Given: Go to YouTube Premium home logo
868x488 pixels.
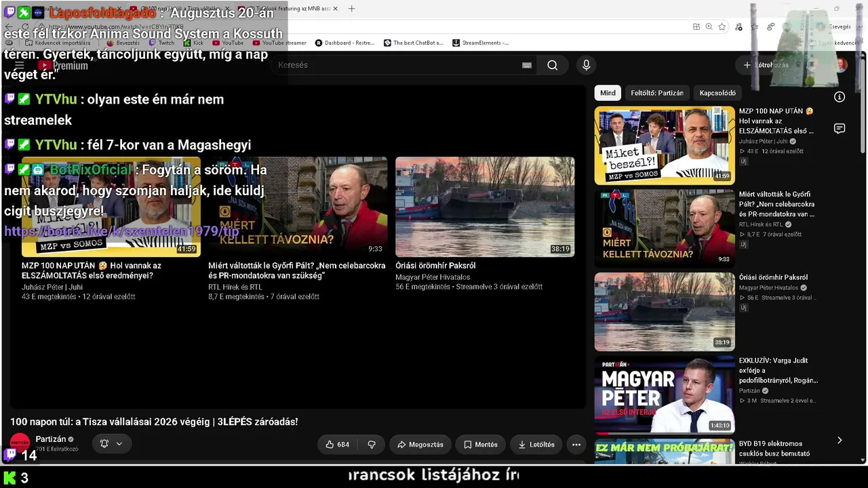Looking at the screenshot, I should pos(63,66).
